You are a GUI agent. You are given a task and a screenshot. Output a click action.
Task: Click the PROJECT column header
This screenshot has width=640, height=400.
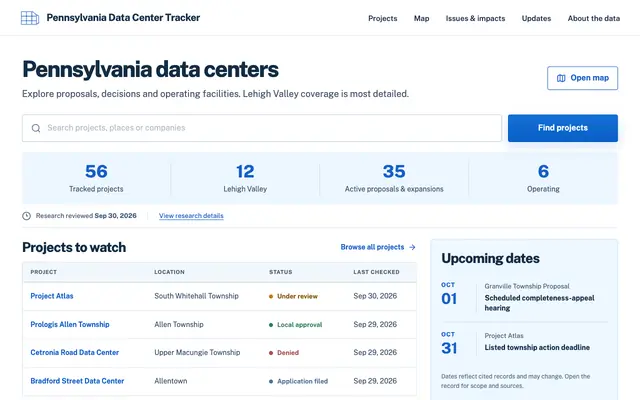click(x=44, y=272)
